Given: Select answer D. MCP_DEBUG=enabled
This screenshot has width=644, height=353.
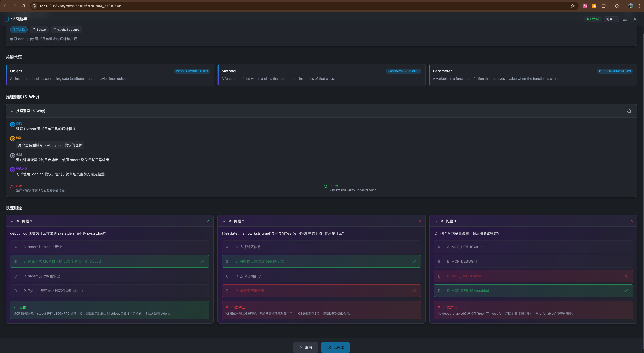Looking at the screenshot, I should tap(533, 291).
